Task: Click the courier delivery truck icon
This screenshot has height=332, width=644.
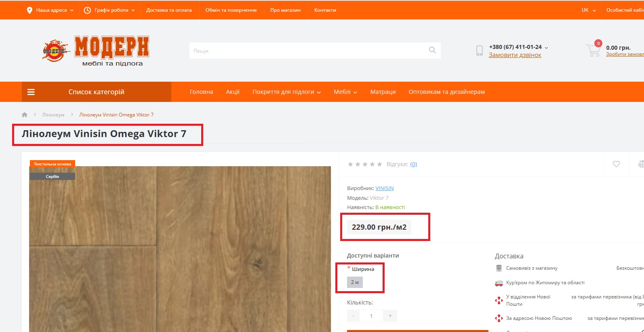Action: [x=499, y=283]
